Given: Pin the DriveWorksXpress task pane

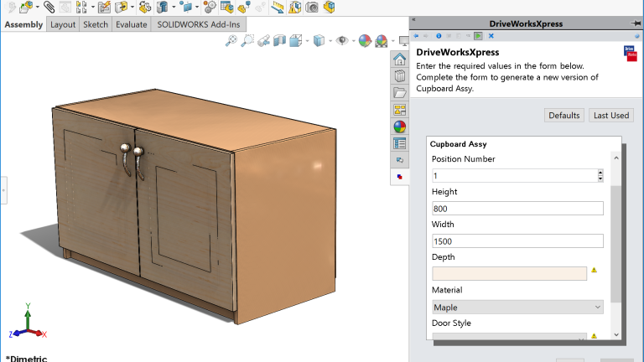Looking at the screenshot, I should (x=636, y=23).
